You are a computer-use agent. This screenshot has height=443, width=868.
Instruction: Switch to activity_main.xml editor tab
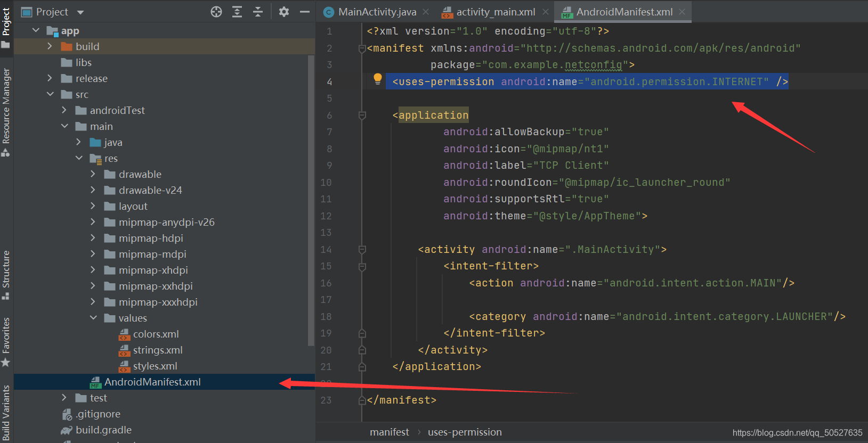pos(496,12)
